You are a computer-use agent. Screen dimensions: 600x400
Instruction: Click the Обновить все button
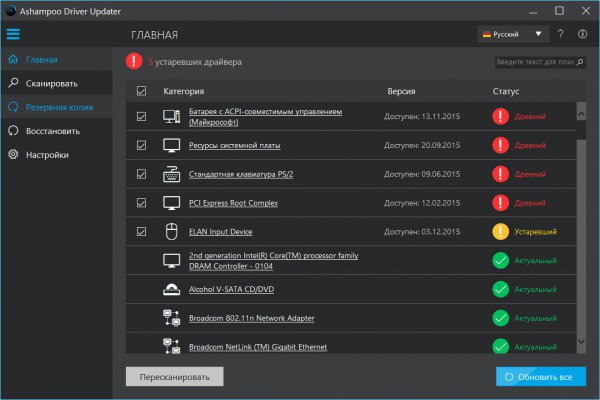click(x=541, y=377)
